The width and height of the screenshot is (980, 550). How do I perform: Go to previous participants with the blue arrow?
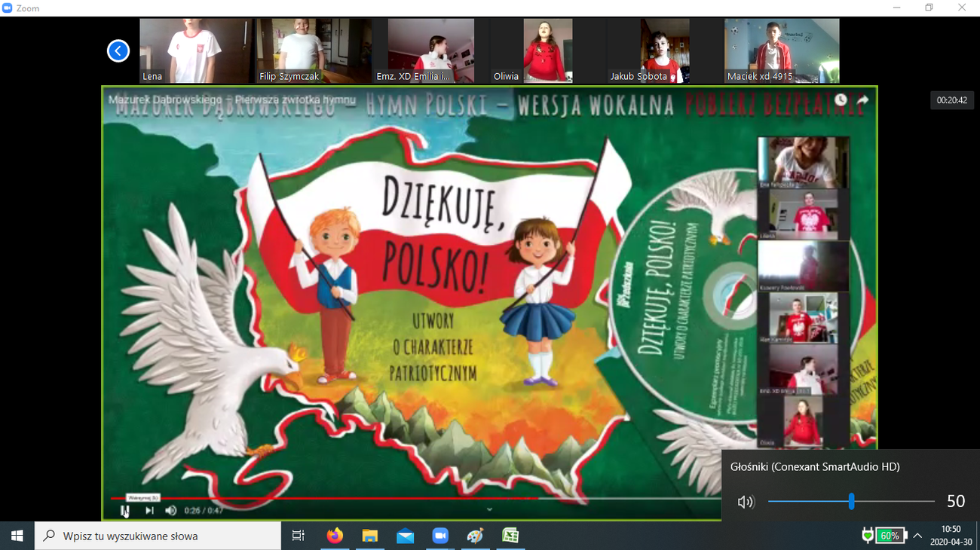[x=118, y=50]
